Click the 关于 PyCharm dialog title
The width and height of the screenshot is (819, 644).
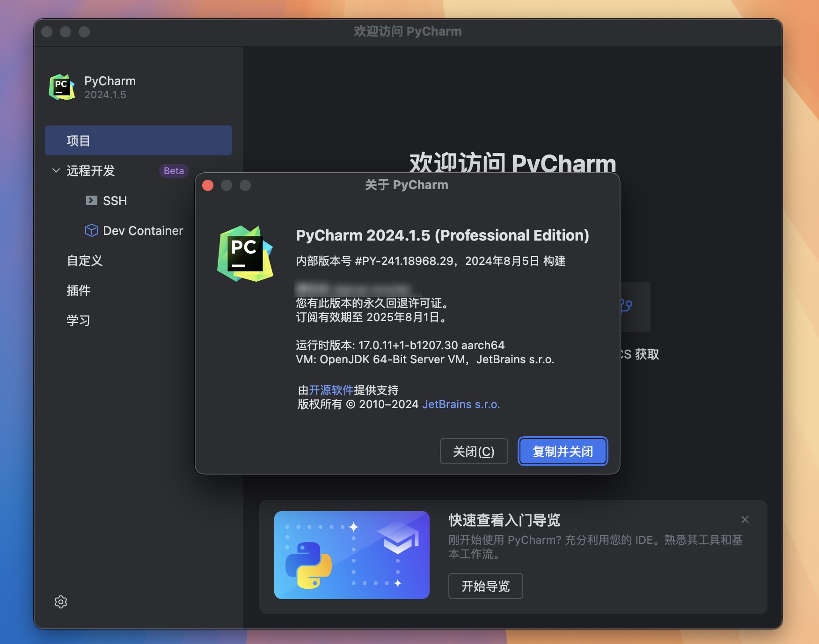406,185
